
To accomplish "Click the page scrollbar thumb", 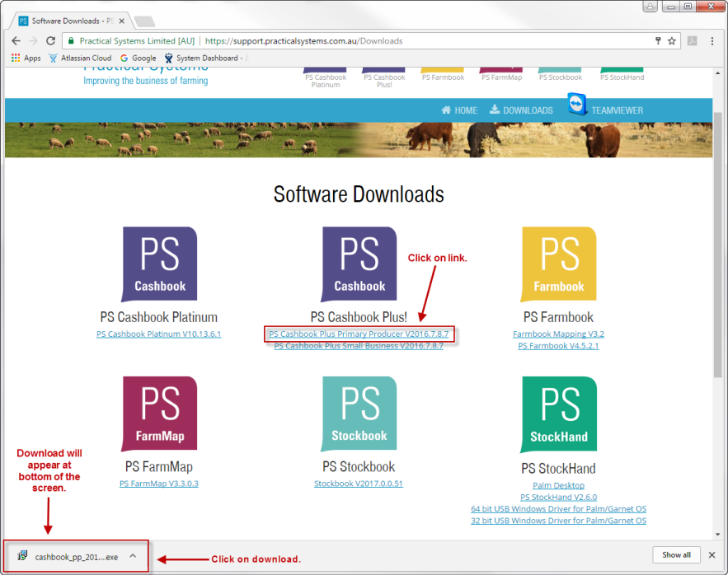I will (718, 245).
